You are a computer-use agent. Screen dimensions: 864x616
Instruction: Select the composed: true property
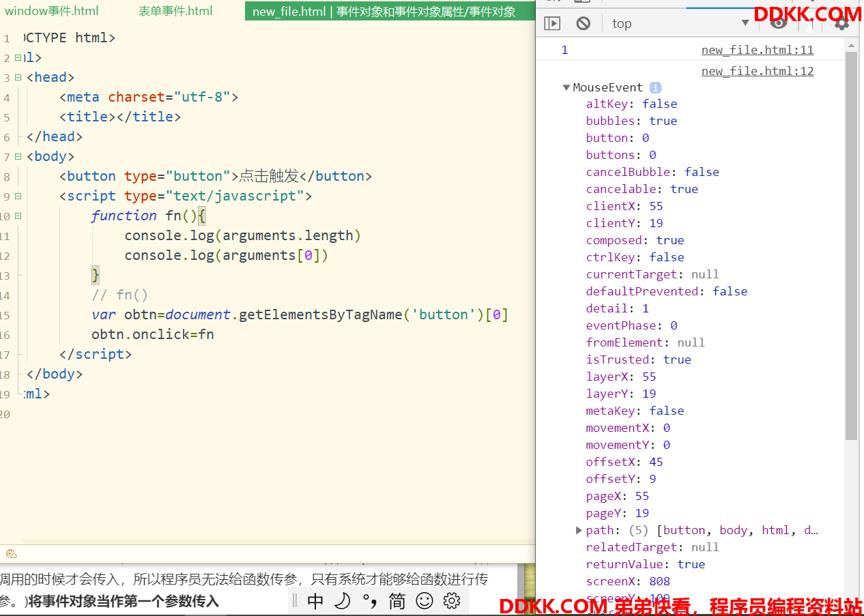click(635, 240)
